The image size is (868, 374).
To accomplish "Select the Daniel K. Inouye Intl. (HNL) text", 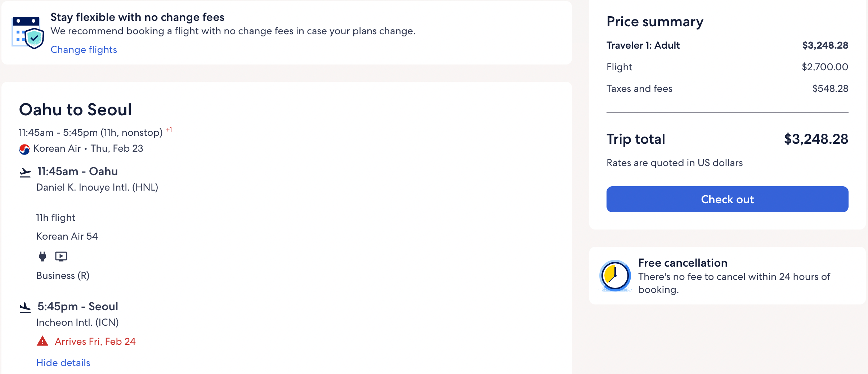I will (97, 187).
